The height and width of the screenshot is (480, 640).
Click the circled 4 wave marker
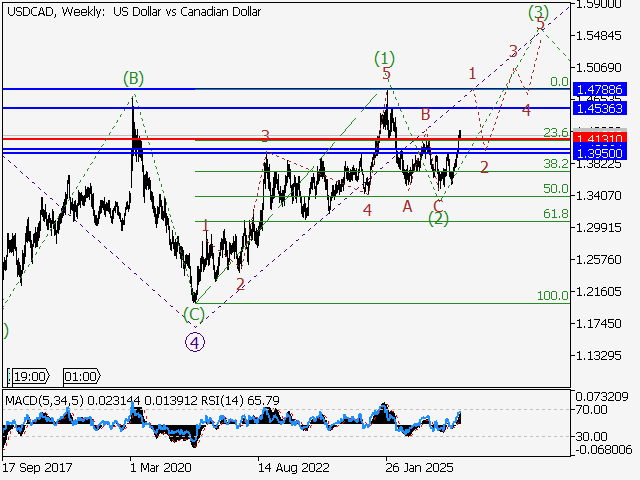[x=195, y=342]
